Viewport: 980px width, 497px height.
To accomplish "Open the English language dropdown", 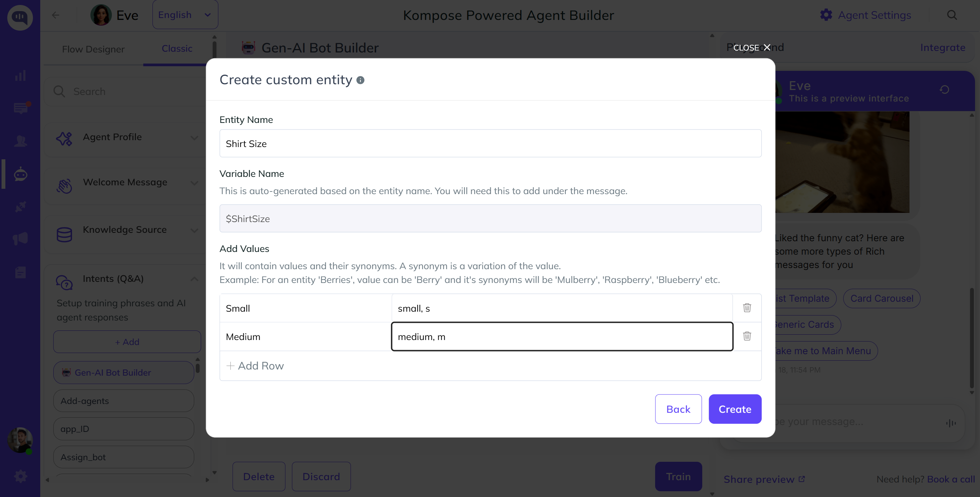I will click(185, 15).
